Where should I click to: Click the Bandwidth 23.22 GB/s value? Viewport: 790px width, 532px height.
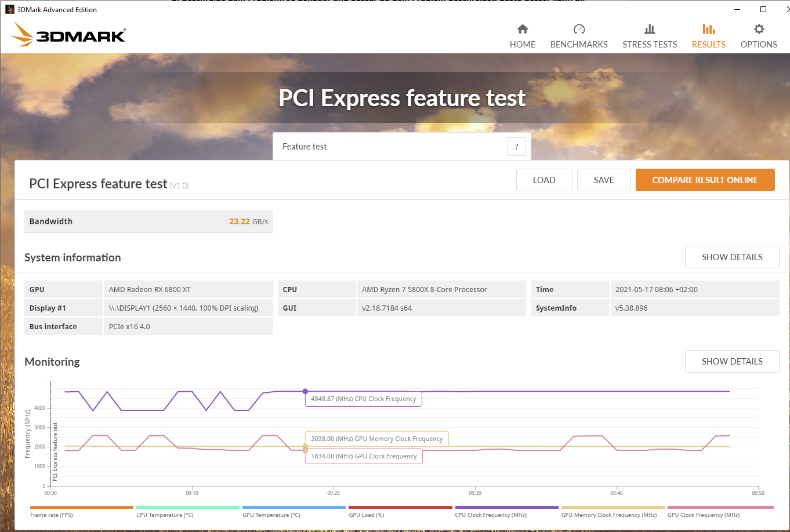point(248,221)
